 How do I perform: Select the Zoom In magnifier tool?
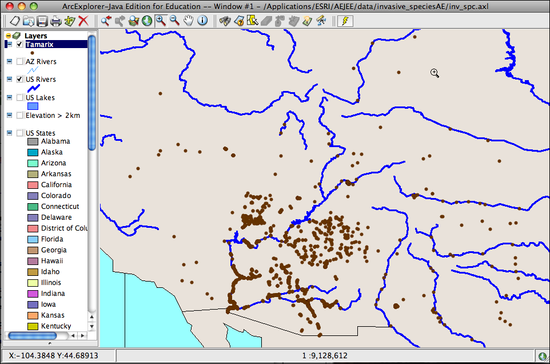161,21
